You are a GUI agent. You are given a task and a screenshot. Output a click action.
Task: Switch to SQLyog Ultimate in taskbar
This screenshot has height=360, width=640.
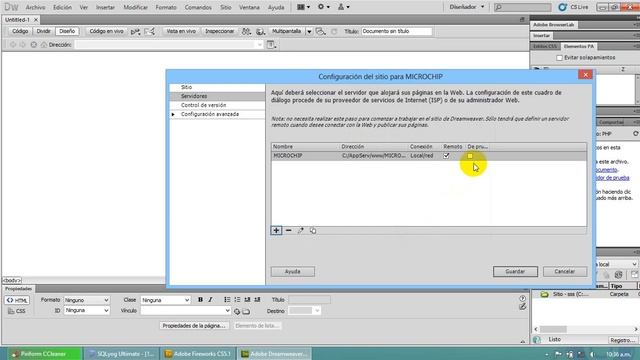(x=121, y=354)
